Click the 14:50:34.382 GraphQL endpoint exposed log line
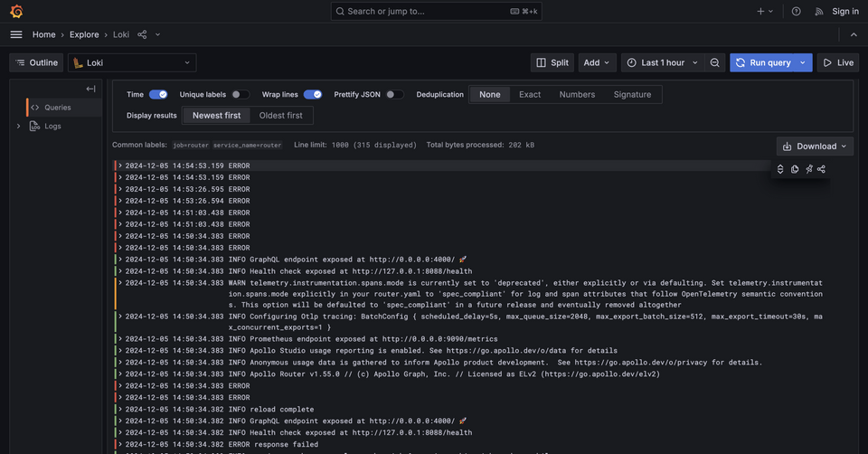The image size is (868, 454). 347,421
